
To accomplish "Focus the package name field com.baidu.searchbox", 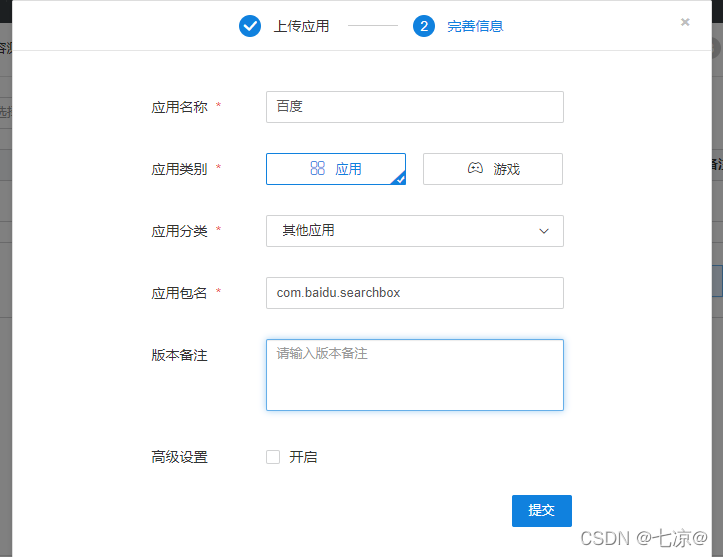I will pos(415,293).
